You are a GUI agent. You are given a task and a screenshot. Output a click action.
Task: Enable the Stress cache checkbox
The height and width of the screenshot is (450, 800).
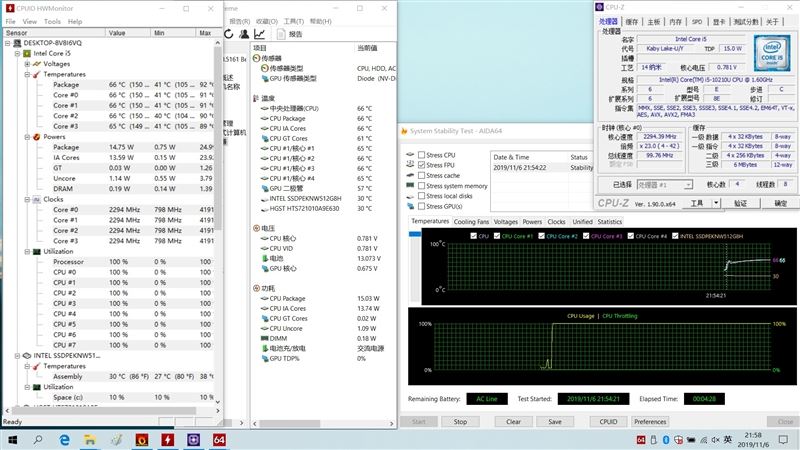[x=421, y=175]
